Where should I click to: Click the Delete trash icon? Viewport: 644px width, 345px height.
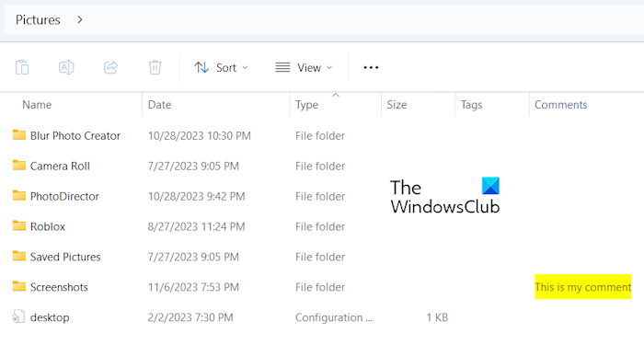[x=155, y=67]
